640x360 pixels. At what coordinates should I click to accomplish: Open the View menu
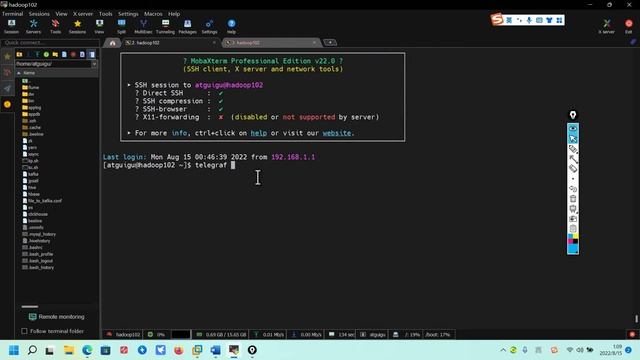[61, 14]
